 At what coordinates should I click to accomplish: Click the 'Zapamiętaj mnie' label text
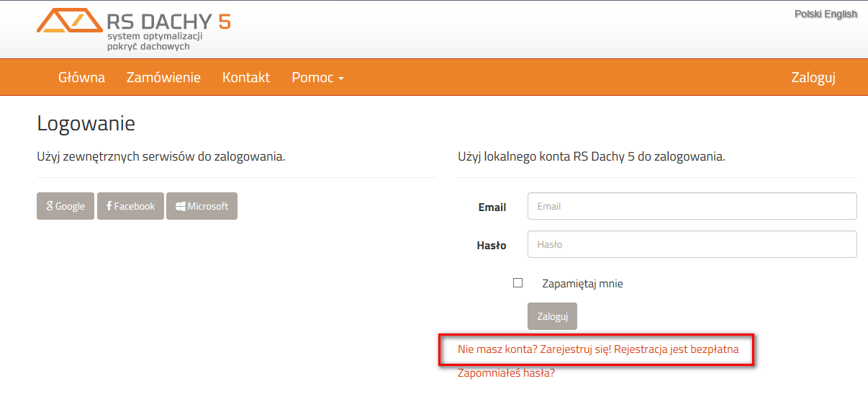(x=582, y=284)
